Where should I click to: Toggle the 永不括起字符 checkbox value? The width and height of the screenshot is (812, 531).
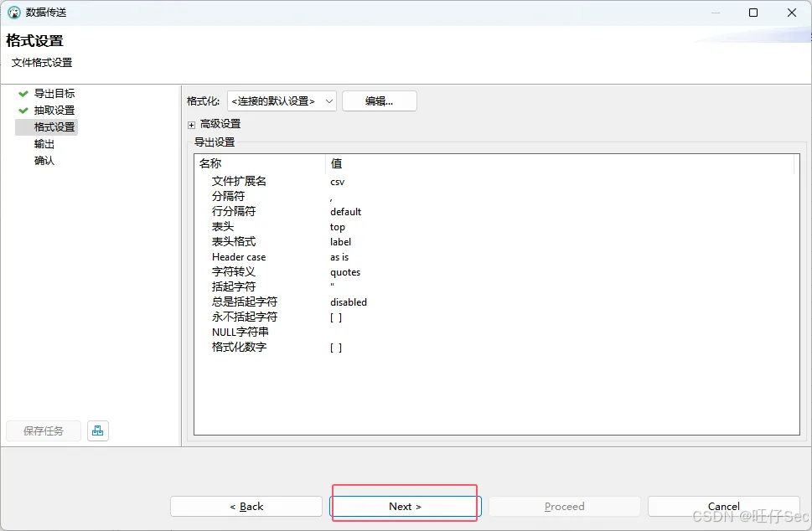(336, 317)
